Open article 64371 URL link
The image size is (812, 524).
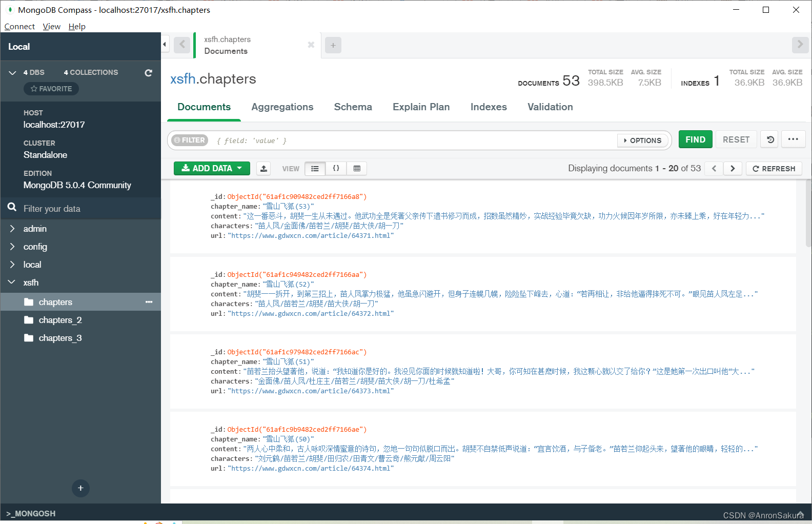(x=311, y=236)
